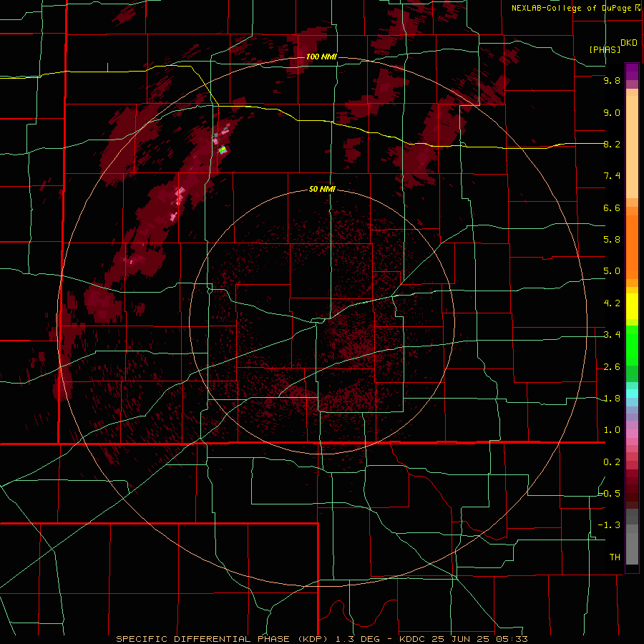The height and width of the screenshot is (644, 644).
Task: Select the 1.0 value on the scale
Action: [x=612, y=430]
